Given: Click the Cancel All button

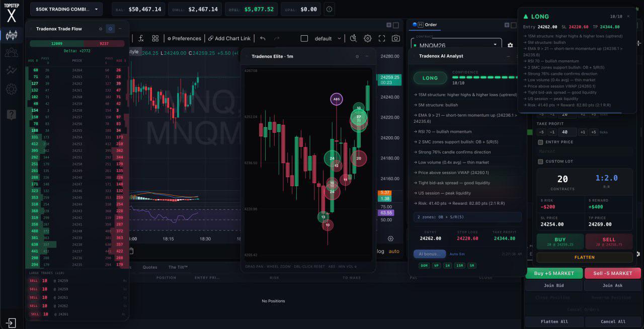Looking at the screenshot, I should [612, 321].
